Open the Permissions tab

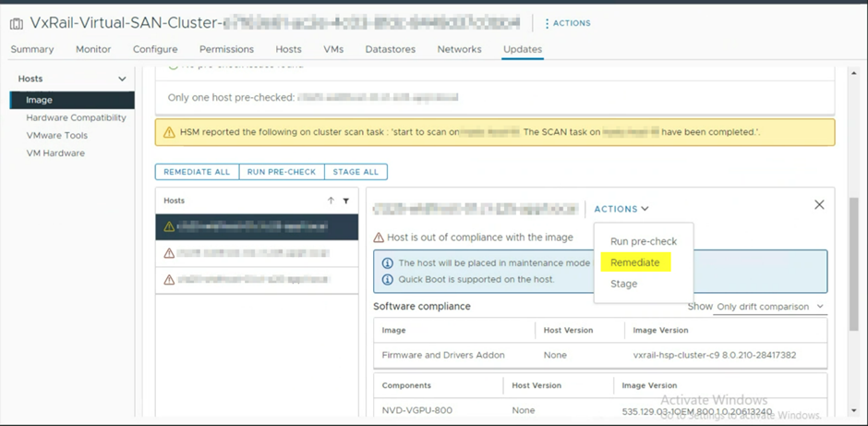(226, 49)
